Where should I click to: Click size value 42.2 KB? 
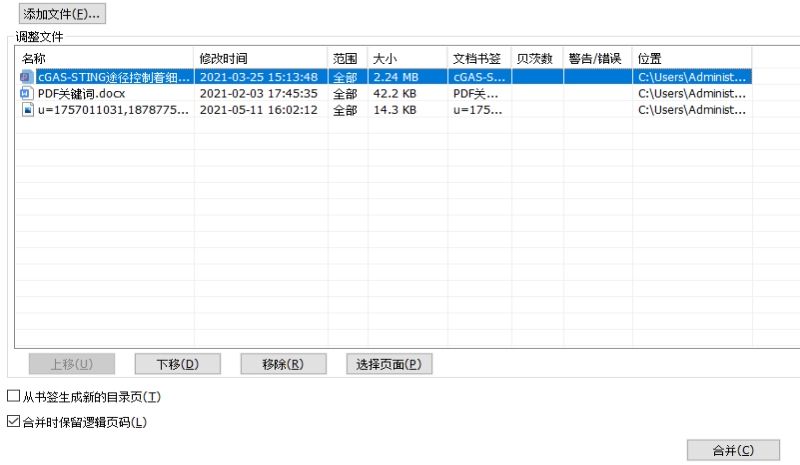[x=395, y=94]
